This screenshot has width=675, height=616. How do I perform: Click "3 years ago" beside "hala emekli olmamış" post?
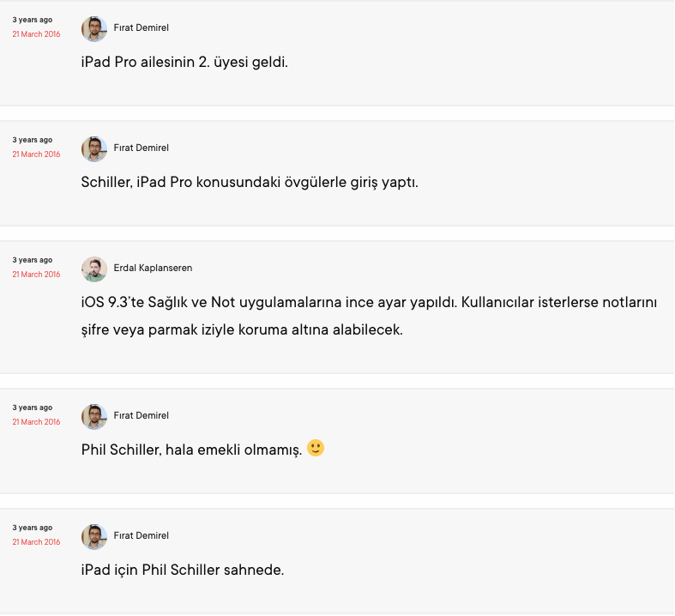(x=33, y=408)
